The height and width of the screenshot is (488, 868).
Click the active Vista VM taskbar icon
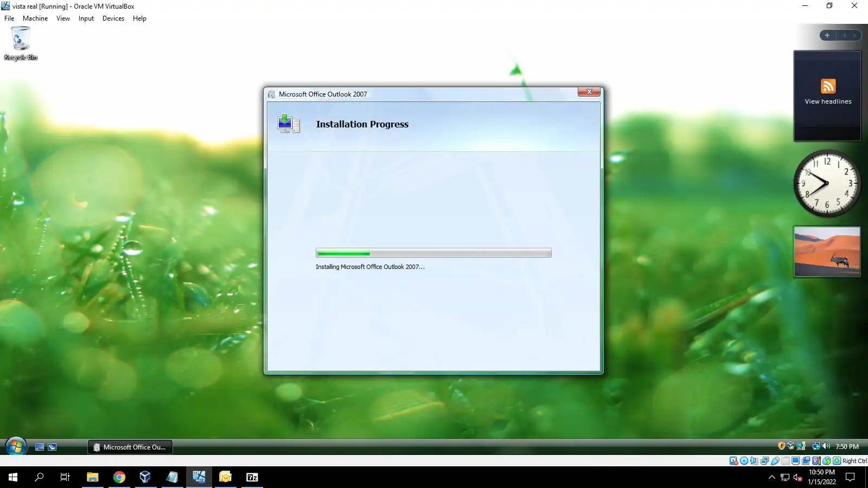199,477
